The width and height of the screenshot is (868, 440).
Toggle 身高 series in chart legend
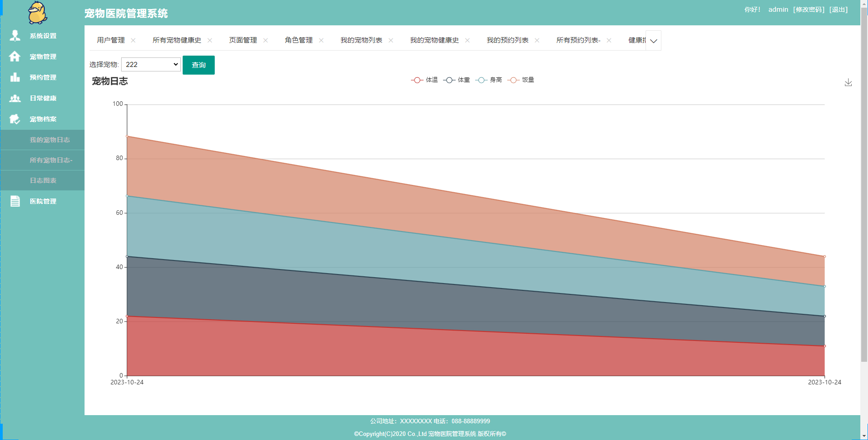click(488, 80)
